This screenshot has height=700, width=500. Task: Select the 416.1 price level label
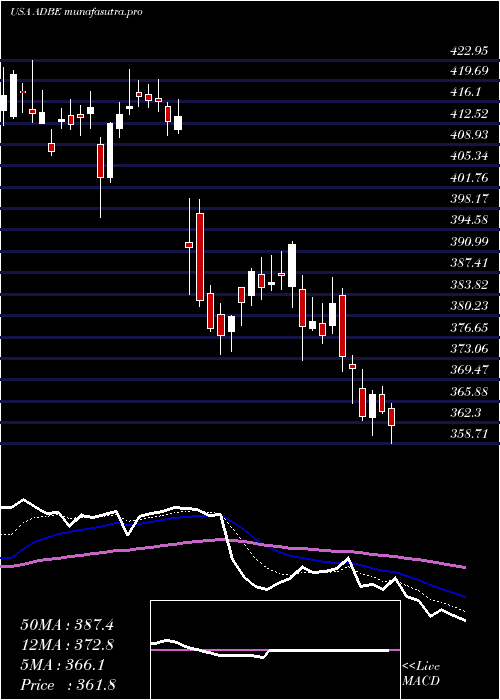(465, 92)
